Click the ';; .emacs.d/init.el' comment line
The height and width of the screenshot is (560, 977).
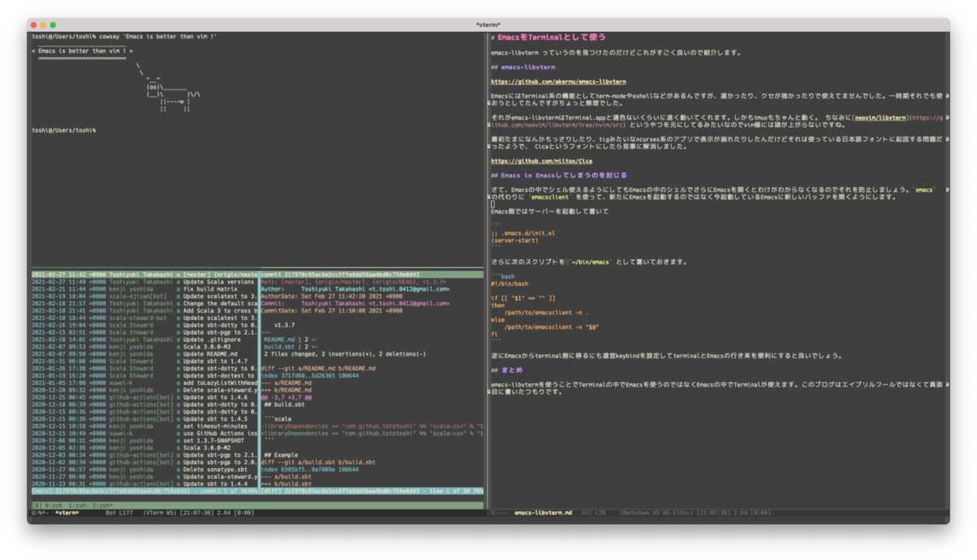click(x=523, y=234)
